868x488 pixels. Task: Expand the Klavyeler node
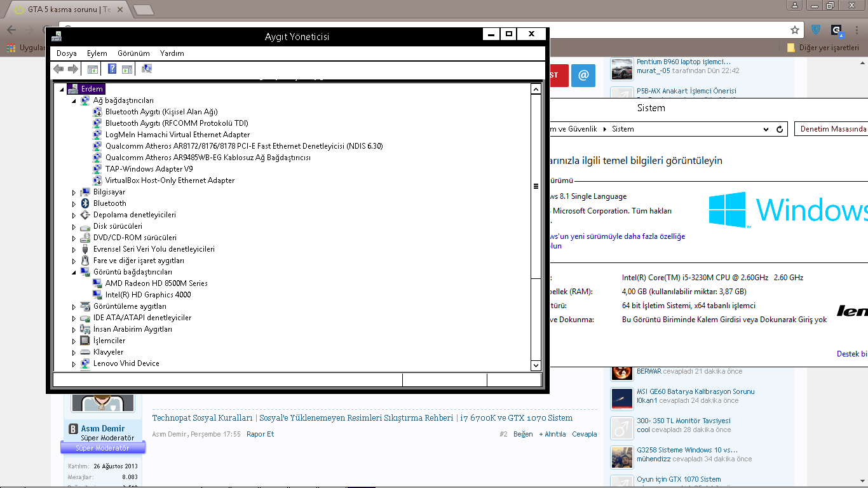tap(74, 352)
